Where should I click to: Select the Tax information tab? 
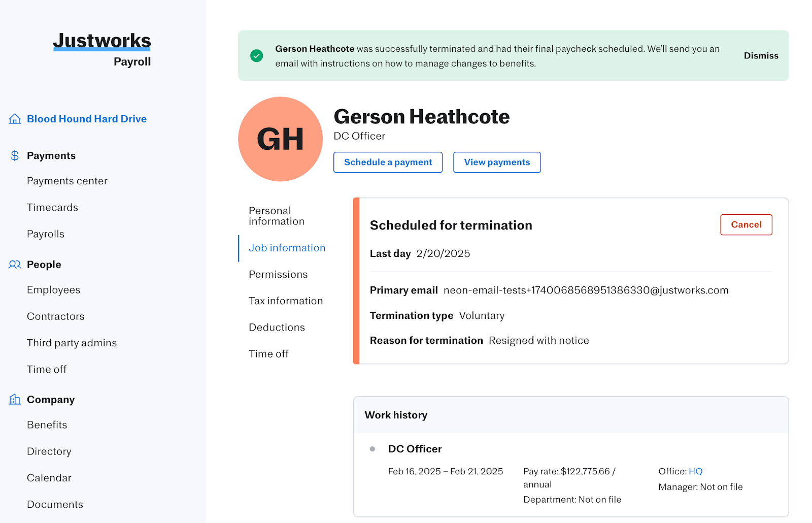(286, 301)
